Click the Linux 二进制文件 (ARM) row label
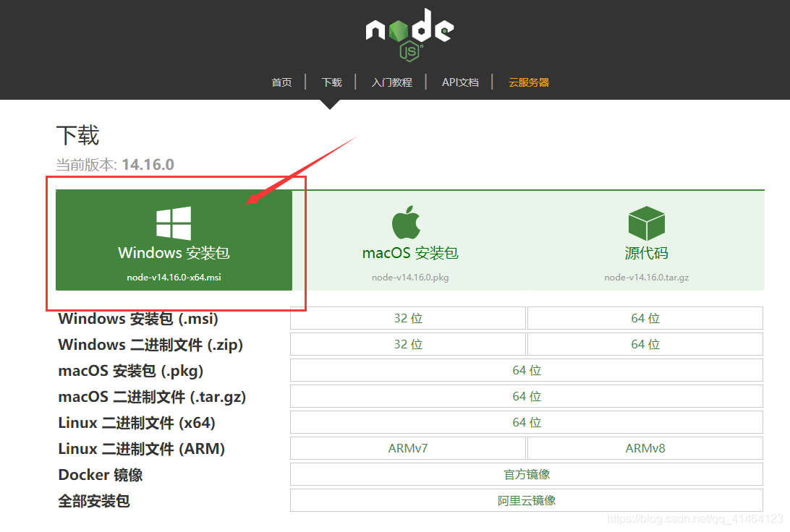Screen dimensions: 790x532 click(142, 449)
